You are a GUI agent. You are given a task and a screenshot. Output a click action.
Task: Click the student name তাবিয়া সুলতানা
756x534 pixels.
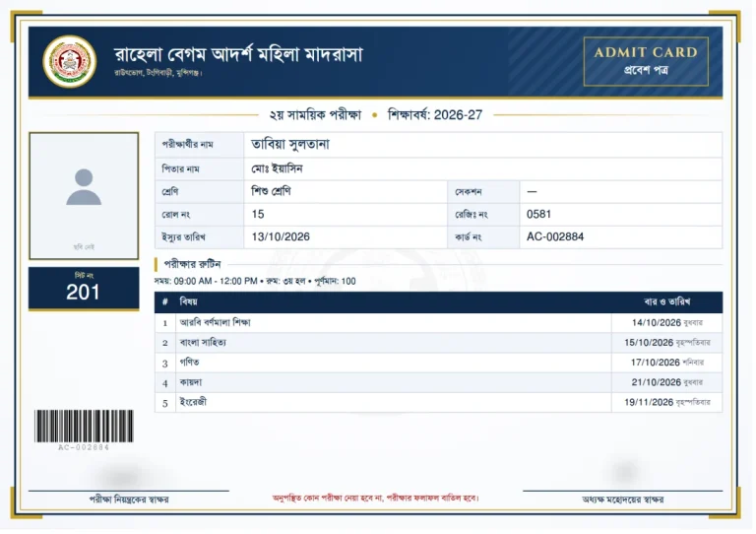click(290, 144)
